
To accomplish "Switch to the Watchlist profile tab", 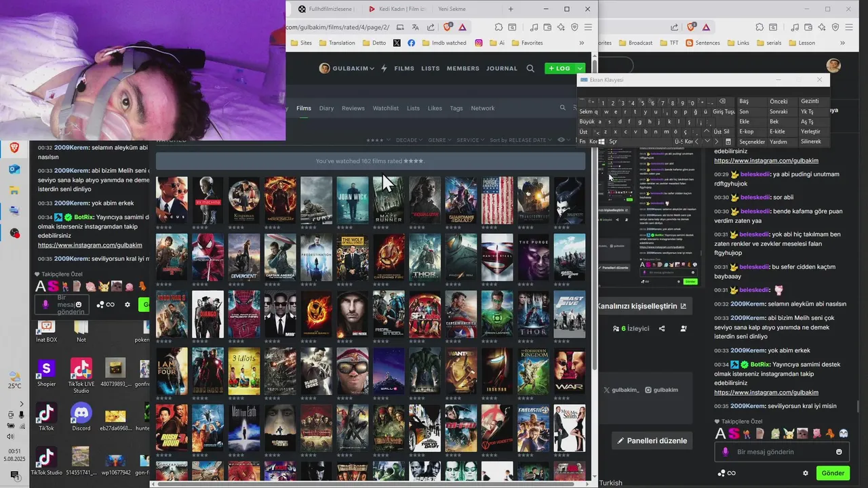I will [386, 108].
